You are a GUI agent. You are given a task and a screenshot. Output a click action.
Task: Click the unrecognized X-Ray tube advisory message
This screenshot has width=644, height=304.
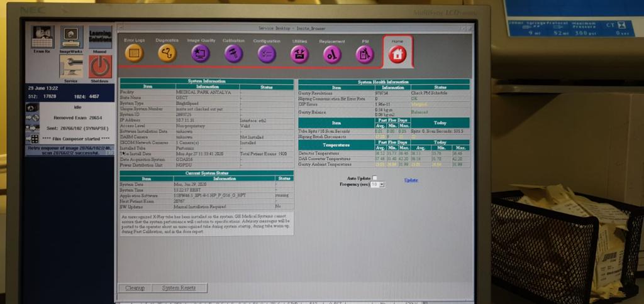[x=206, y=224]
